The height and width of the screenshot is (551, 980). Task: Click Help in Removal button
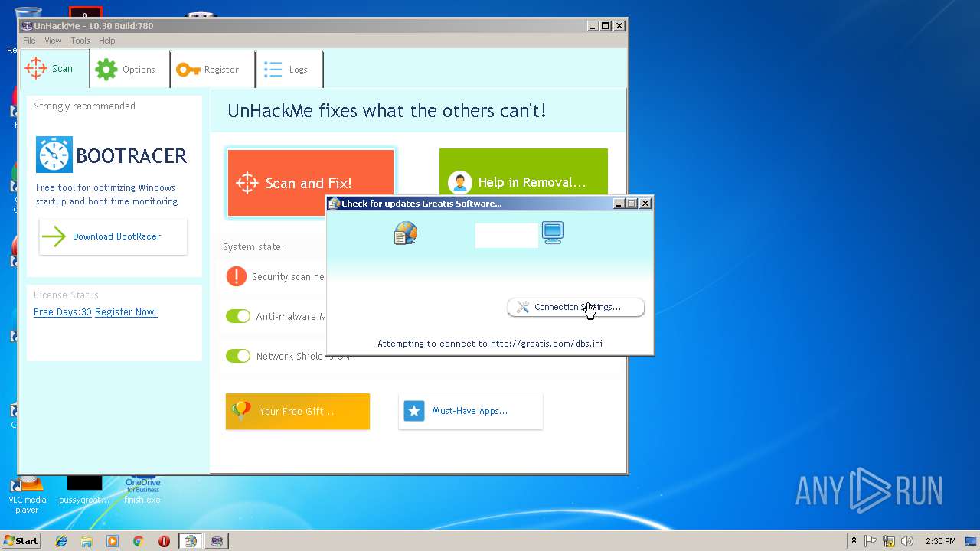click(x=524, y=172)
